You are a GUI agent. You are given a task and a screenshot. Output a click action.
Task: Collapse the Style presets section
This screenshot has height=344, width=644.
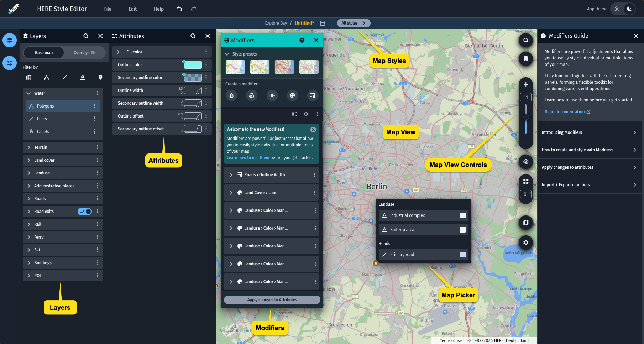(x=227, y=54)
